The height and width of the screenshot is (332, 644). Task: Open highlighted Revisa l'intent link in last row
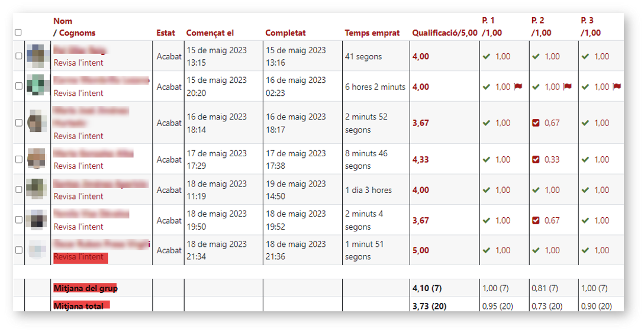click(x=78, y=257)
